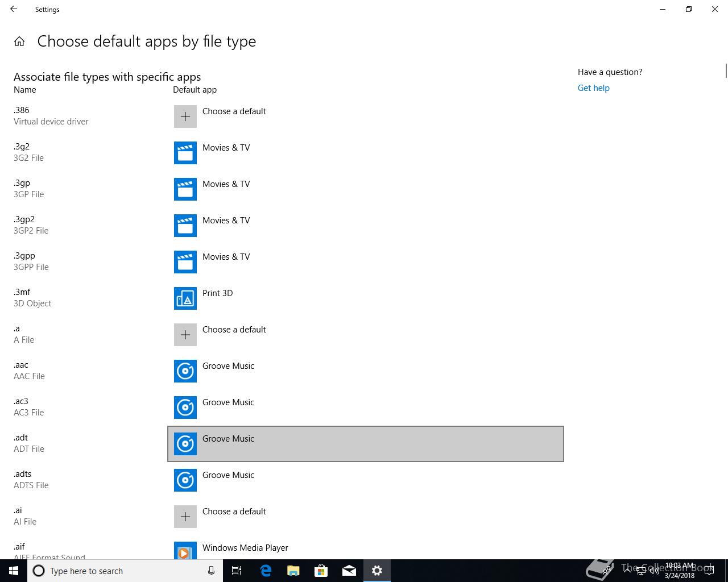Open Task View from the taskbar
The width and height of the screenshot is (728, 582).
point(237,571)
